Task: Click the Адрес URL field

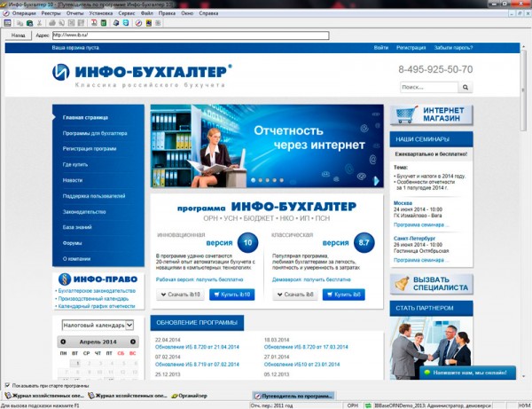Action: pos(191,35)
